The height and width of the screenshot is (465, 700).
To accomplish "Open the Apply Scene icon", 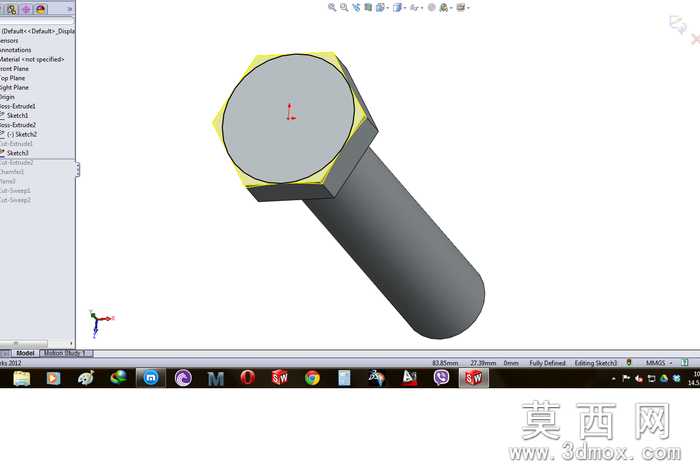I will click(443, 7).
